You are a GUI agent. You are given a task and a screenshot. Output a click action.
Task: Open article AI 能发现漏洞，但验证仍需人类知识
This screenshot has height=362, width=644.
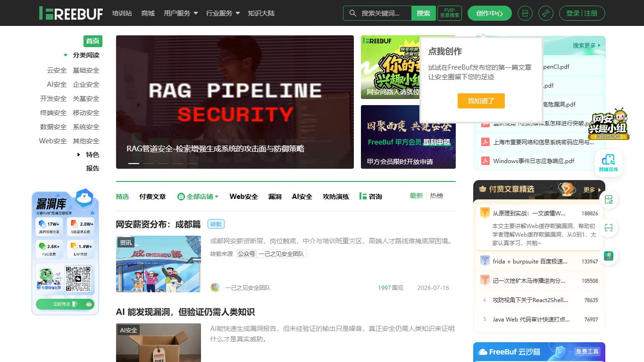pos(185,312)
